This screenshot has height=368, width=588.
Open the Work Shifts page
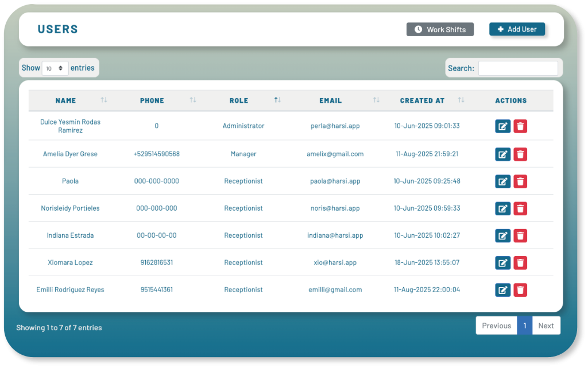[440, 29]
